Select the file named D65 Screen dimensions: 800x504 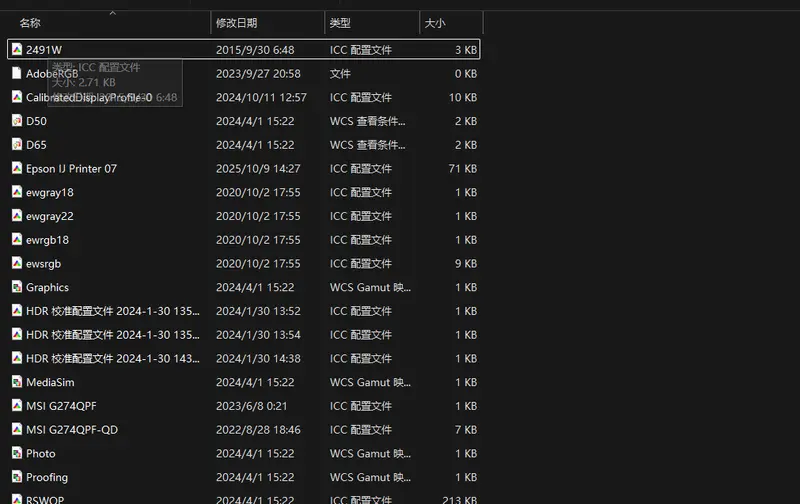[x=36, y=145]
